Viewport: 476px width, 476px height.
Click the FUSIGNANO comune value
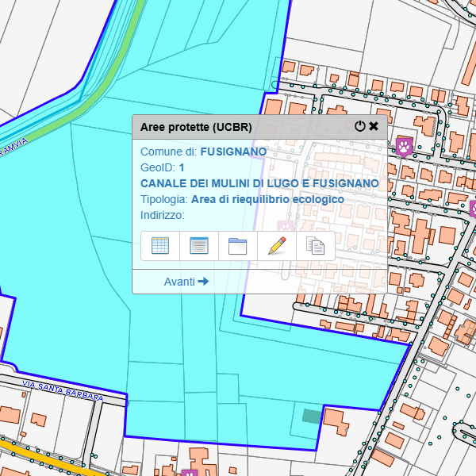point(233,152)
